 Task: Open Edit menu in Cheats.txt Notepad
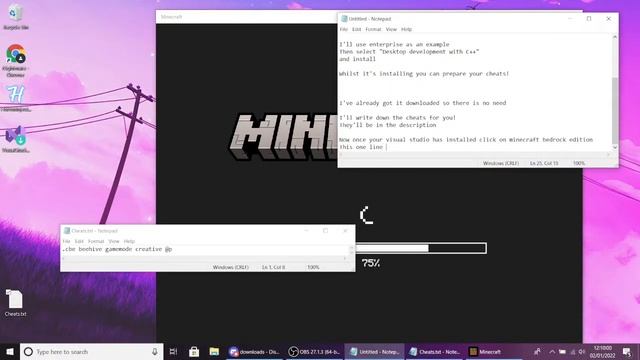[x=79, y=241]
